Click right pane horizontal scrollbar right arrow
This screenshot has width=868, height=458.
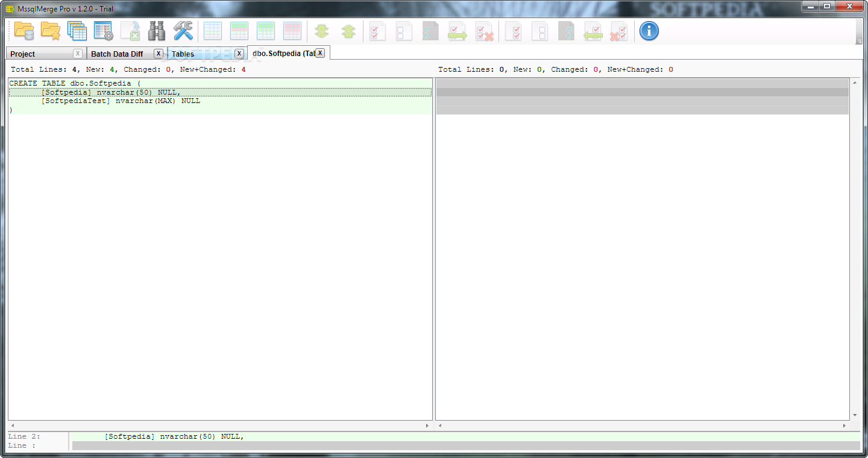coord(845,425)
